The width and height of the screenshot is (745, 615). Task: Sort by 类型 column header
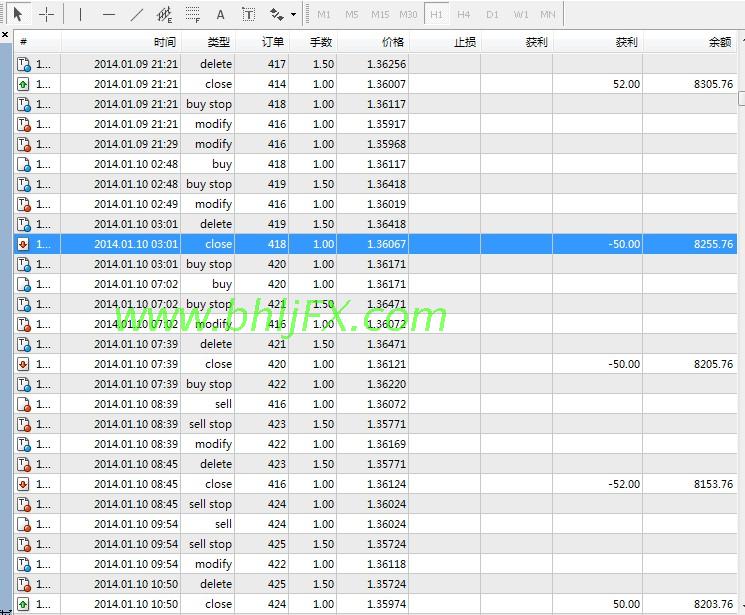(x=208, y=42)
